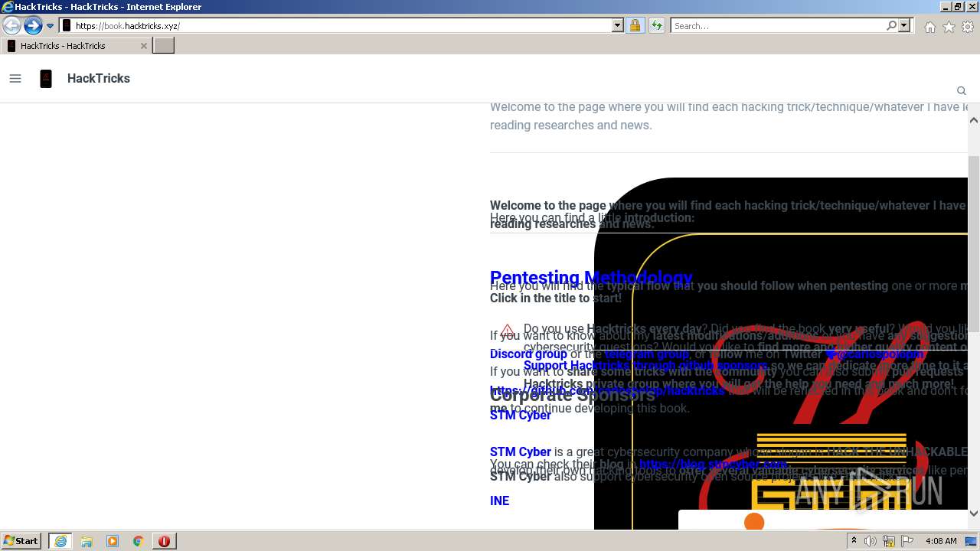
Task: Click the red circular taskbar icon
Action: click(164, 541)
